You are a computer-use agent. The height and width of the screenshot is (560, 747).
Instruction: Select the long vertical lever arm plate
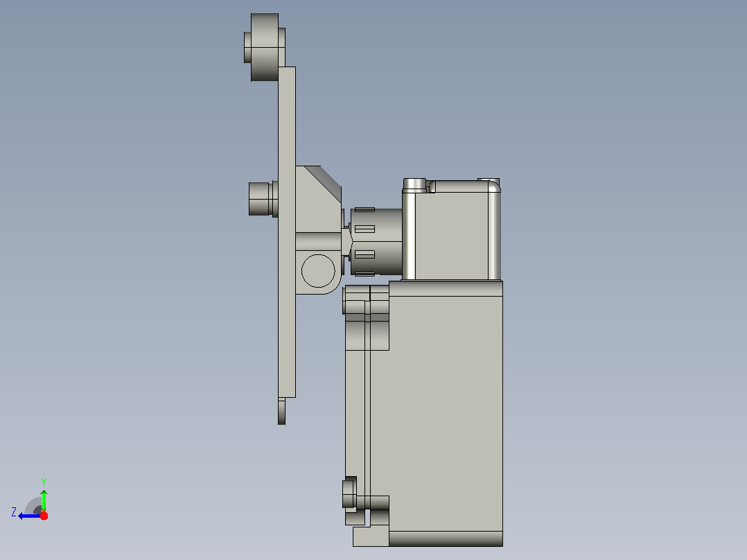coord(287,232)
